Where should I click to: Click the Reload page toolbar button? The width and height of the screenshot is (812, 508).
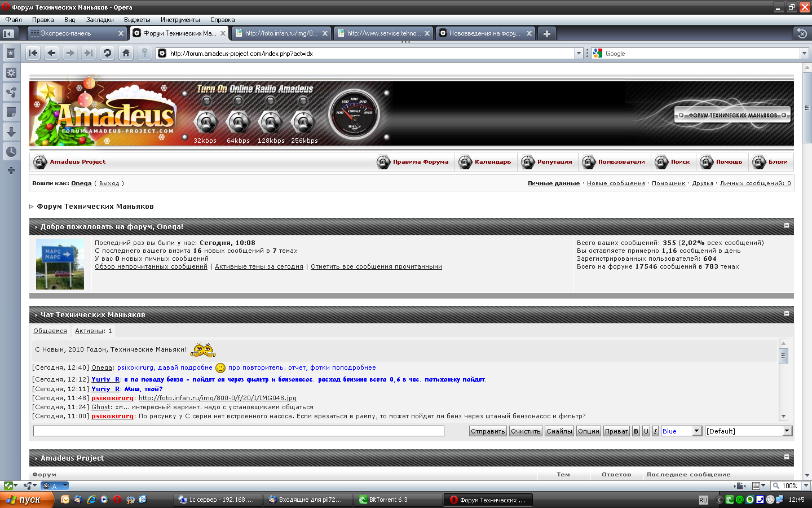[x=107, y=53]
